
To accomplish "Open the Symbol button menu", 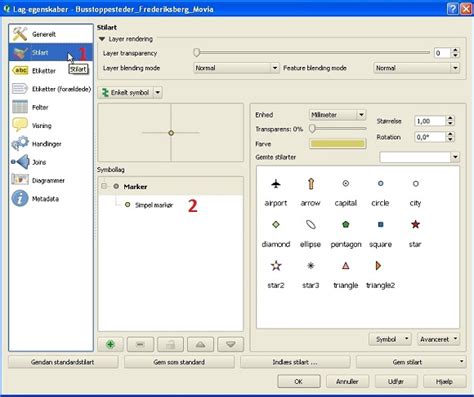I will 390,339.
